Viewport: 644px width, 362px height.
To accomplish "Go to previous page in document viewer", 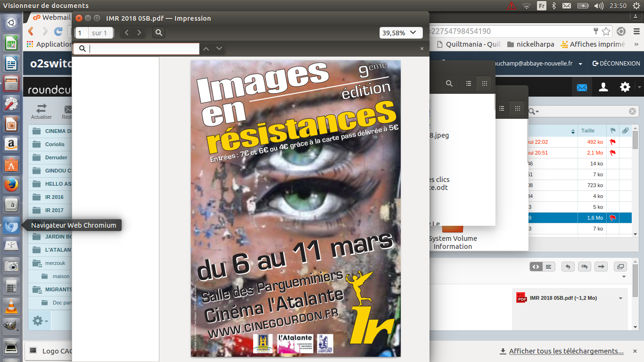I will pos(126,33).
